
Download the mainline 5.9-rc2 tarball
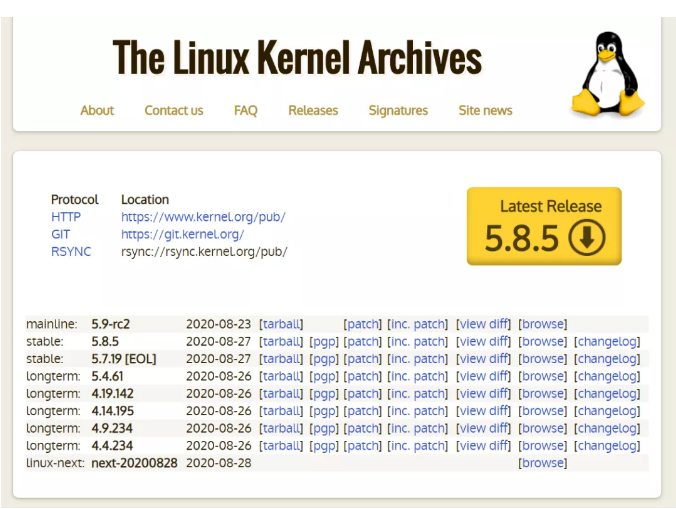[281, 324]
